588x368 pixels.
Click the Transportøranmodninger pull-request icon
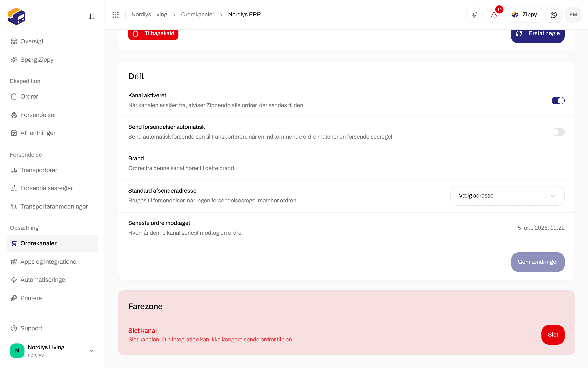pos(14,206)
